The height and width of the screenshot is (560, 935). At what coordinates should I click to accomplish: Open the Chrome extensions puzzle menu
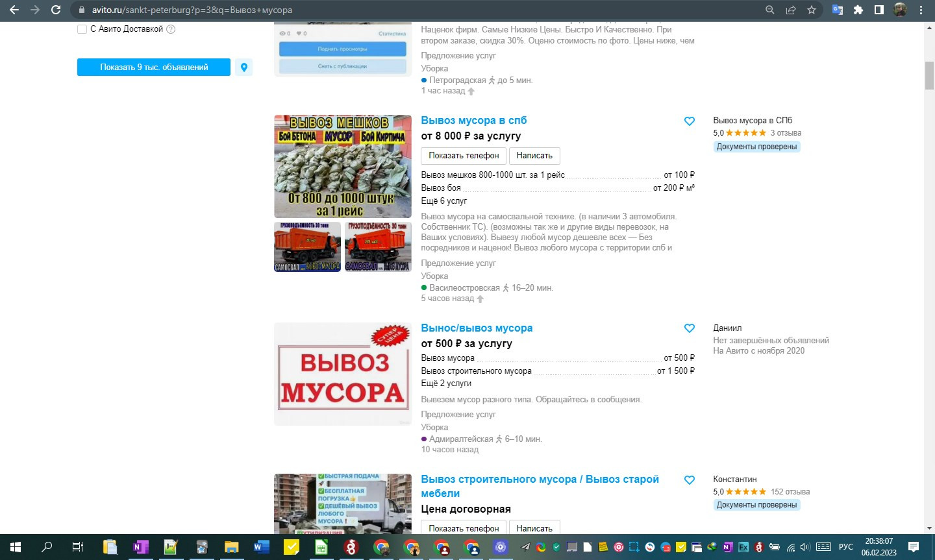pos(858,10)
